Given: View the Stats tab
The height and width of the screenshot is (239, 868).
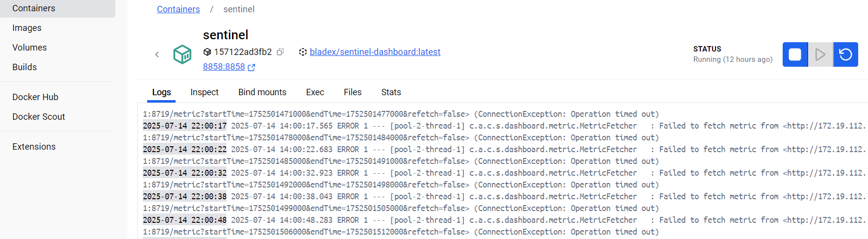Looking at the screenshot, I should tap(391, 92).
